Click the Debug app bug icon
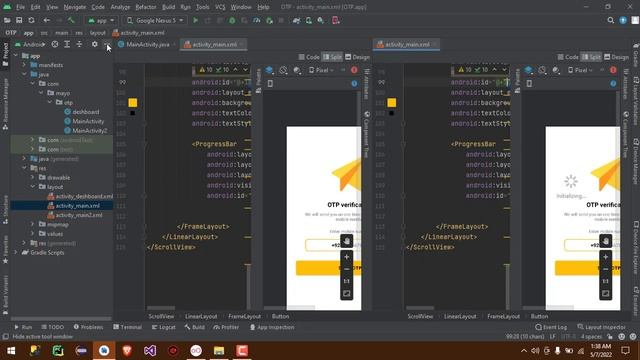Image resolution: width=640 pixels, height=360 pixels. pos(232,20)
